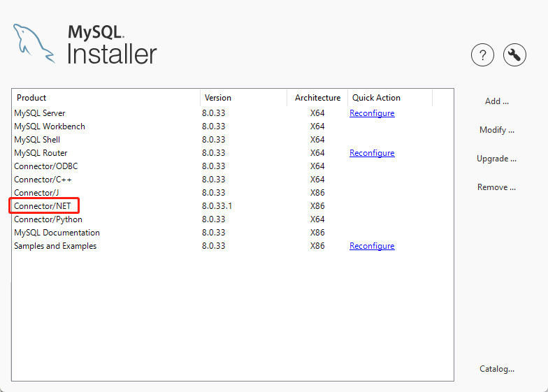Open the help question mark icon
548x392 pixels.
click(x=482, y=55)
